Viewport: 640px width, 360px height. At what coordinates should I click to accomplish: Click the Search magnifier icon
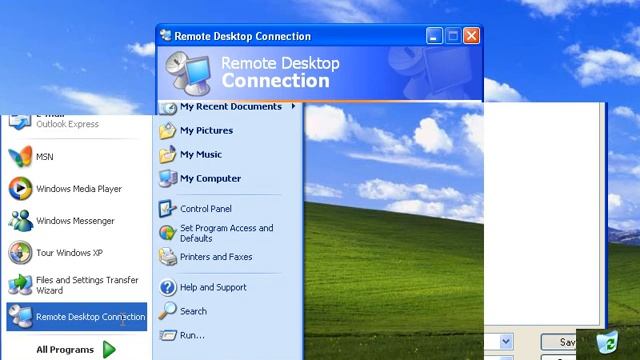(x=167, y=311)
